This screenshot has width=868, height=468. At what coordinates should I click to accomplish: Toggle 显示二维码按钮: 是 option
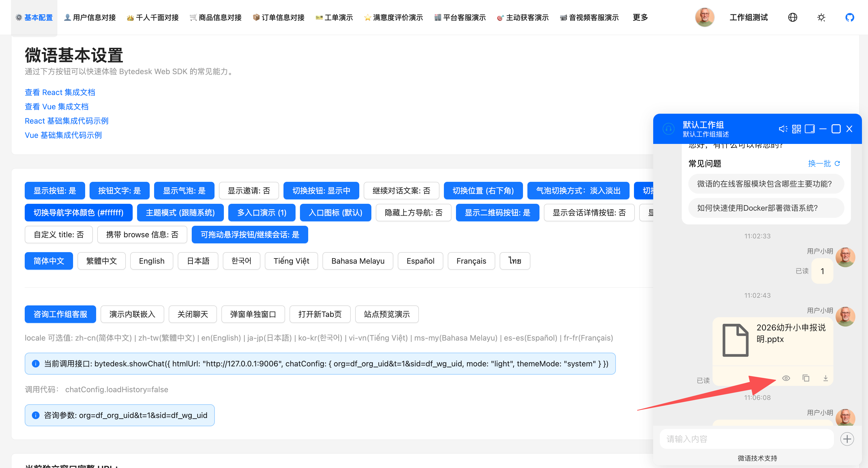(x=497, y=213)
